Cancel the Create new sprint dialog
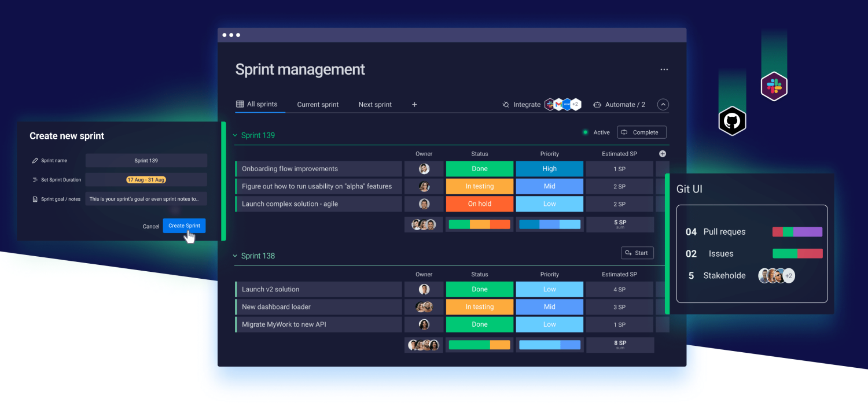 pos(151,227)
